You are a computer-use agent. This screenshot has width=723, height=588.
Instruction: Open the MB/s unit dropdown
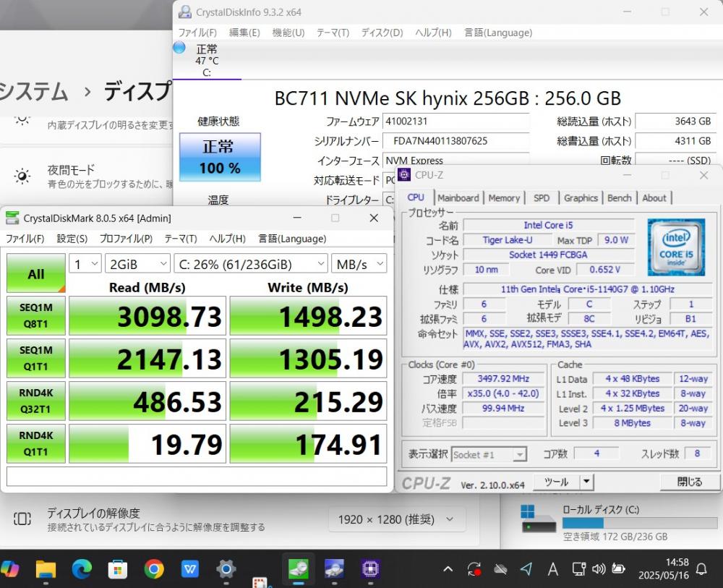359,264
